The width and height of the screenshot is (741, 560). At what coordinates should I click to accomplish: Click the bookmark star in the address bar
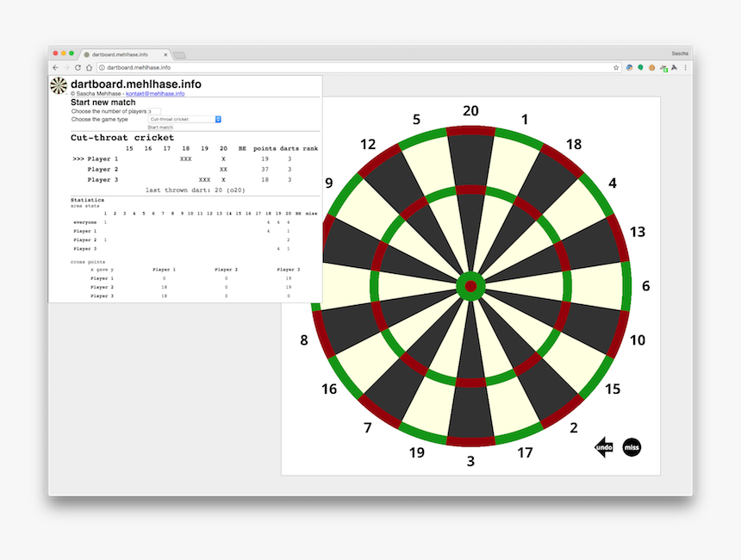615,66
